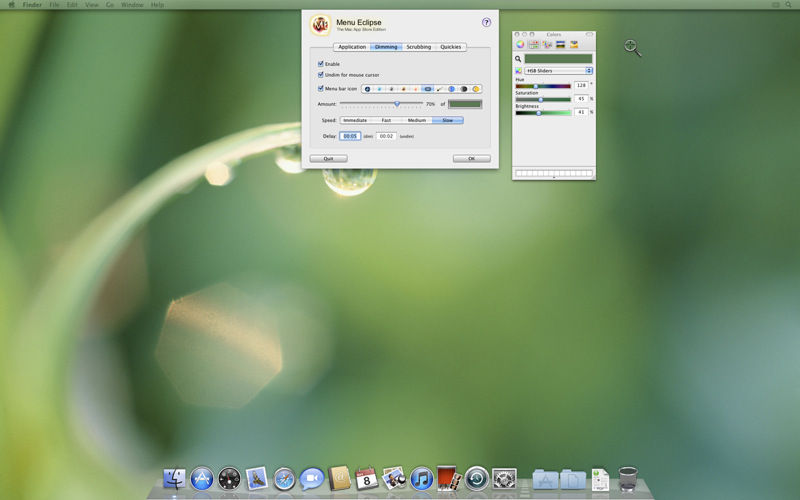Open the Applications folder stack in Dock
This screenshot has width=800, height=500.
[545, 480]
